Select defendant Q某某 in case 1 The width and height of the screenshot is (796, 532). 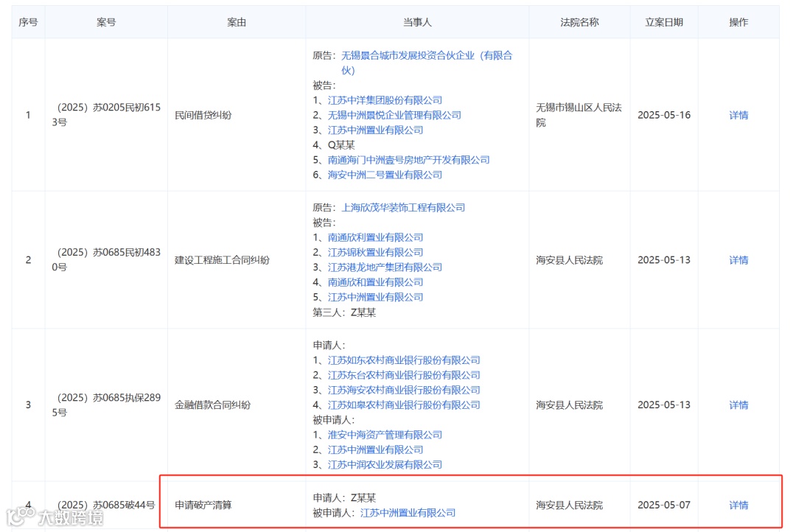pos(341,145)
